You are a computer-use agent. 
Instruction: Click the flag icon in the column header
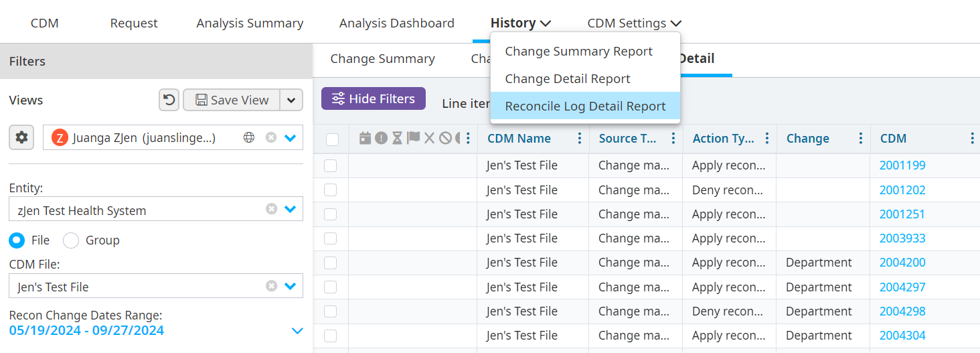tap(414, 138)
